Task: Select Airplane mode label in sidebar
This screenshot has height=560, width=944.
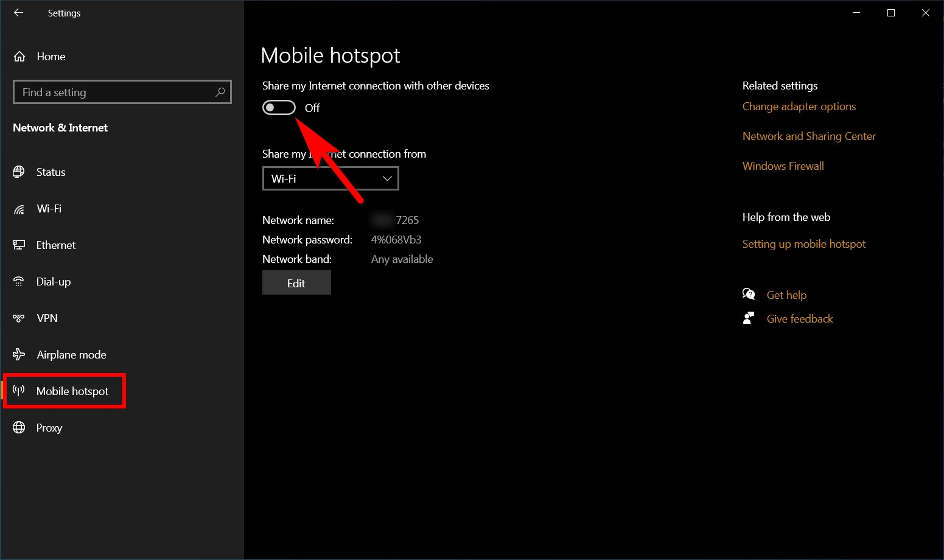Action: tap(71, 355)
